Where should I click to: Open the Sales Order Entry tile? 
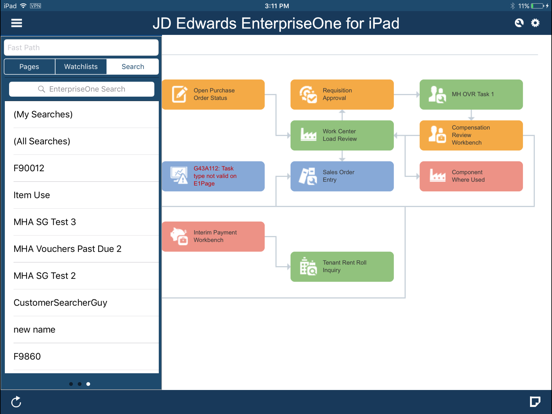pos(342,176)
